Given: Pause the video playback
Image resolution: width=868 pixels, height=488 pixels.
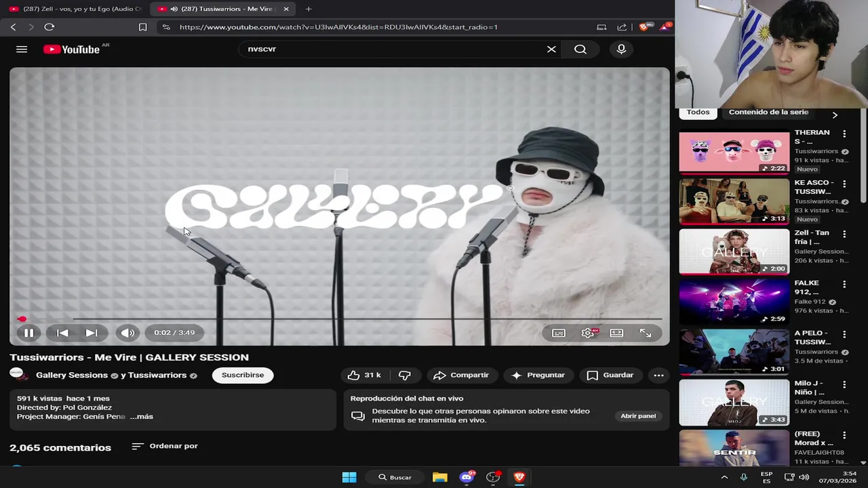Looking at the screenshot, I should pyautogui.click(x=29, y=333).
